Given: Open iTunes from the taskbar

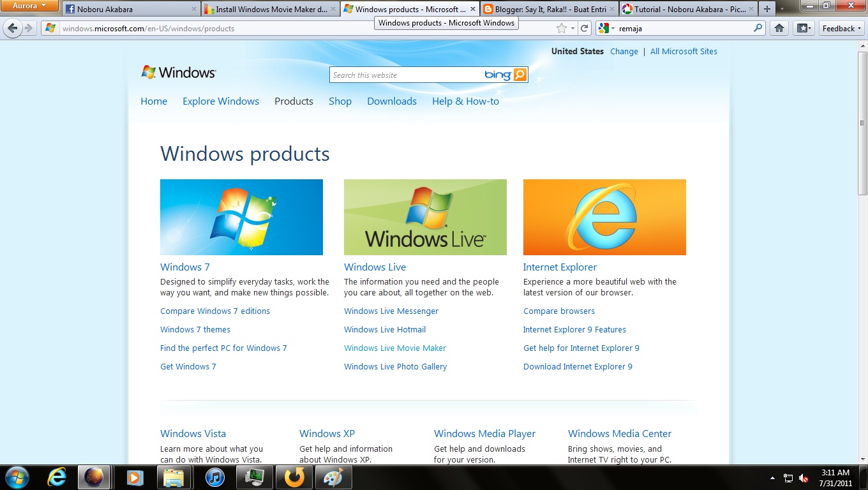Looking at the screenshot, I should pos(214,477).
